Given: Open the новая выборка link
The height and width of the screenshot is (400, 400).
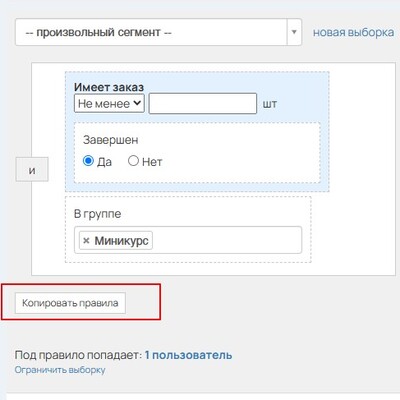Looking at the screenshot, I should point(353,32).
